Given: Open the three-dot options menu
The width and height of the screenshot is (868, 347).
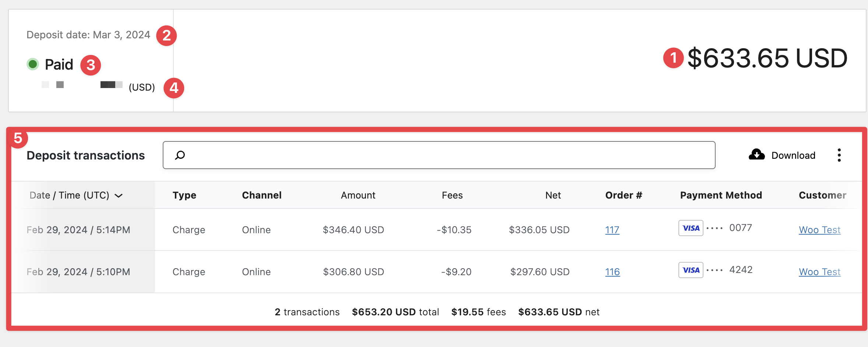Looking at the screenshot, I should tap(839, 155).
